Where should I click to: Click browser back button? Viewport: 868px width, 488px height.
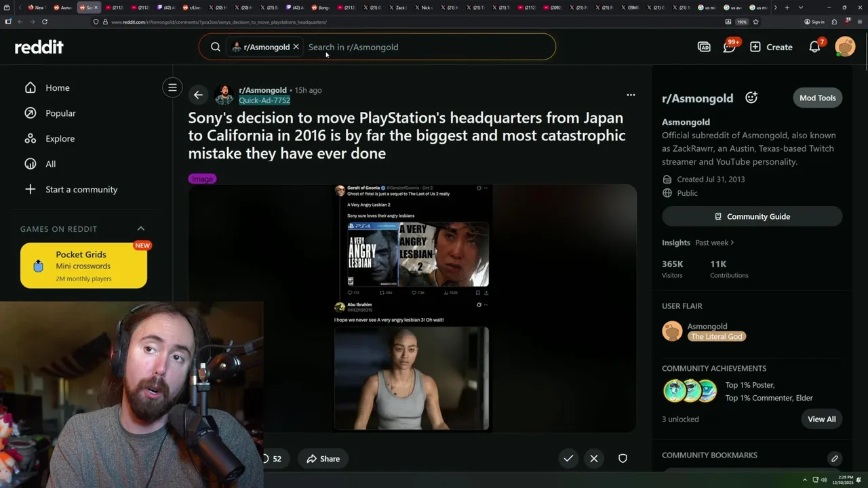pyautogui.click(x=20, y=22)
